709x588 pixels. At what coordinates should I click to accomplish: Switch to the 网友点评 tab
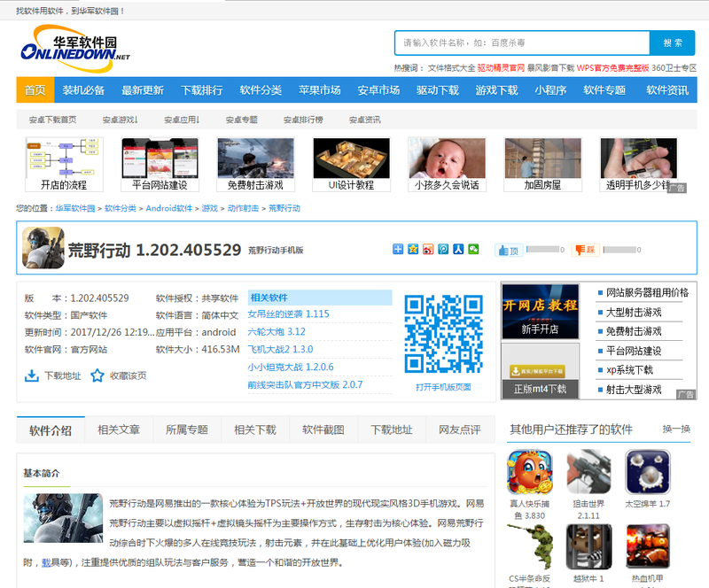[460, 429]
